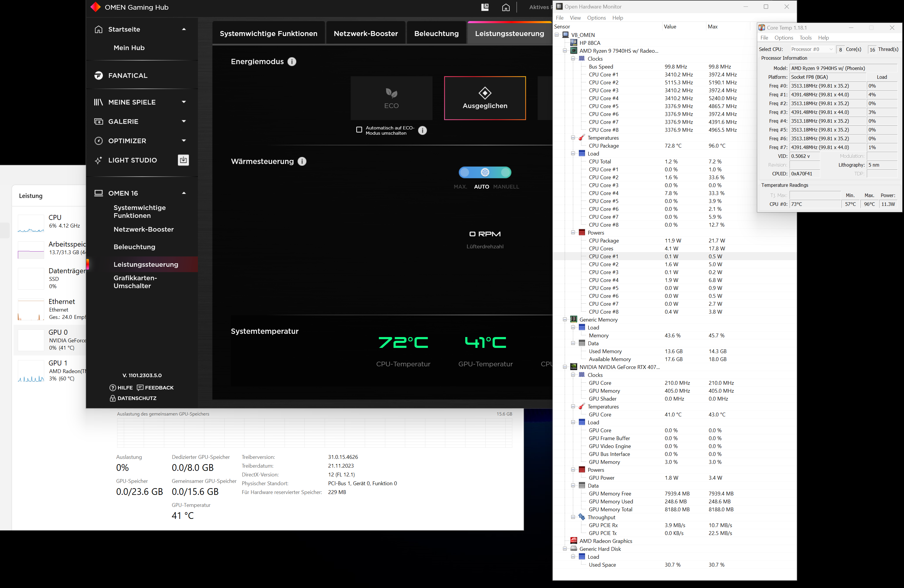Select the ECO energy mode tile
Viewport: 904px width, 588px height.
pyautogui.click(x=391, y=98)
